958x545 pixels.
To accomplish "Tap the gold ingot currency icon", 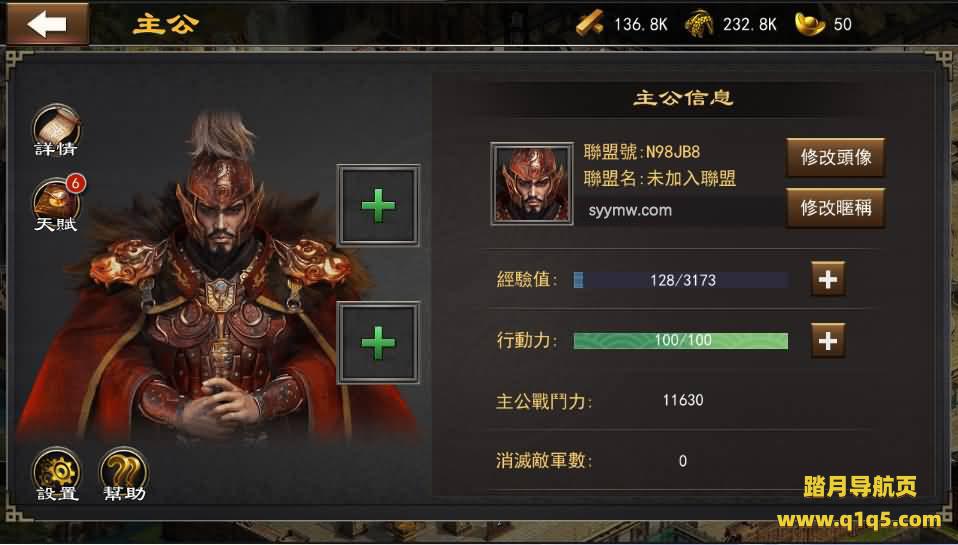I will click(x=810, y=24).
